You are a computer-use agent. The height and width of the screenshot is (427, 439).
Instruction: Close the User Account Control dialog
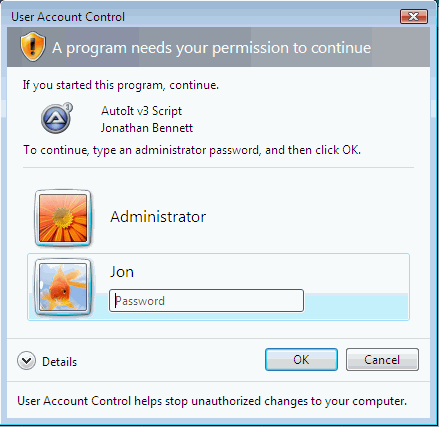[414, 16]
